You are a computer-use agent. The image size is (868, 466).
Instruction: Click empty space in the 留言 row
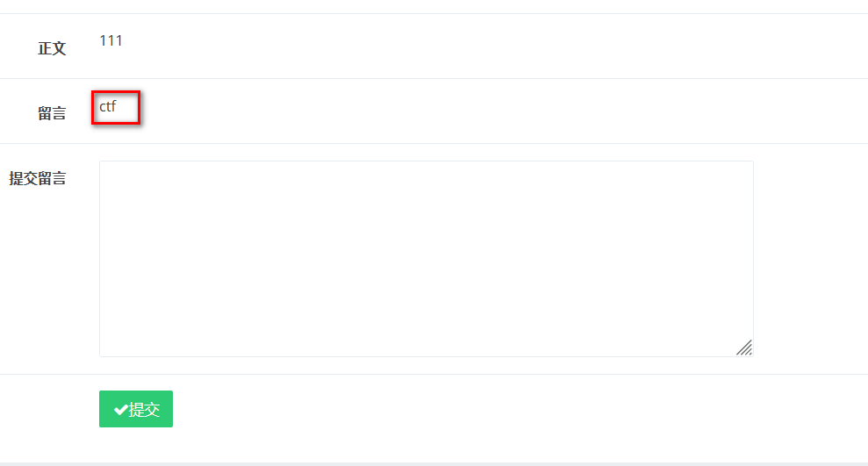pyautogui.click(x=483, y=111)
